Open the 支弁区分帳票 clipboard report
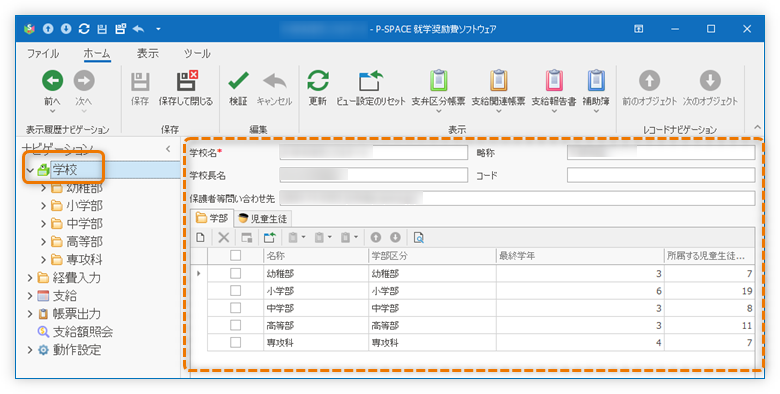Viewport: 780px width, 394px height. (x=438, y=80)
